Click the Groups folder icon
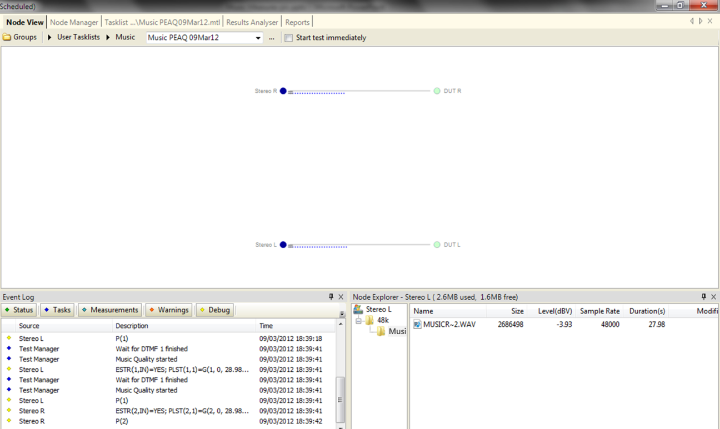The width and height of the screenshot is (720, 429). point(7,38)
